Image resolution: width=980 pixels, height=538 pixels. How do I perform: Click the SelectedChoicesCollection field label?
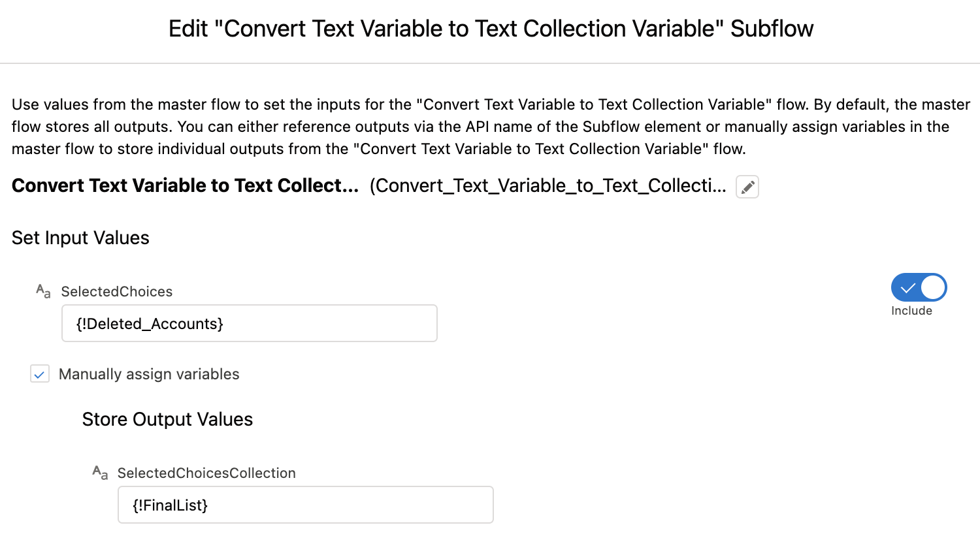tap(206, 473)
